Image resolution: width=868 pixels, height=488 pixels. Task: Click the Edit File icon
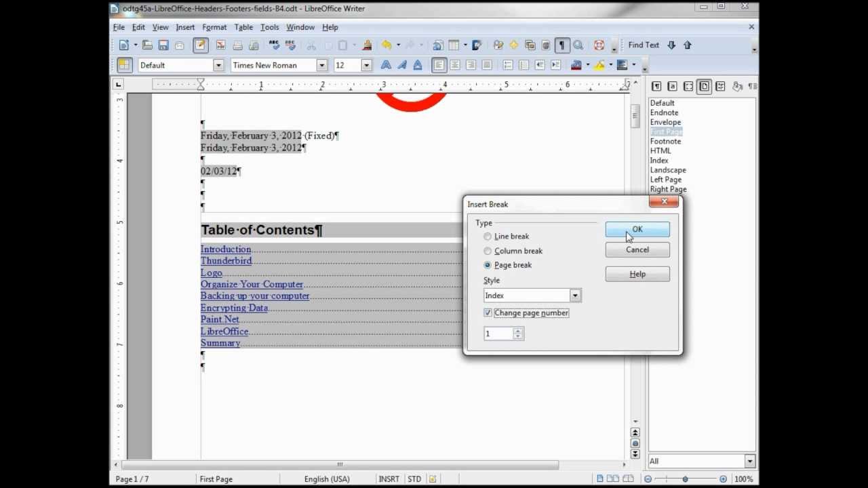click(x=200, y=45)
